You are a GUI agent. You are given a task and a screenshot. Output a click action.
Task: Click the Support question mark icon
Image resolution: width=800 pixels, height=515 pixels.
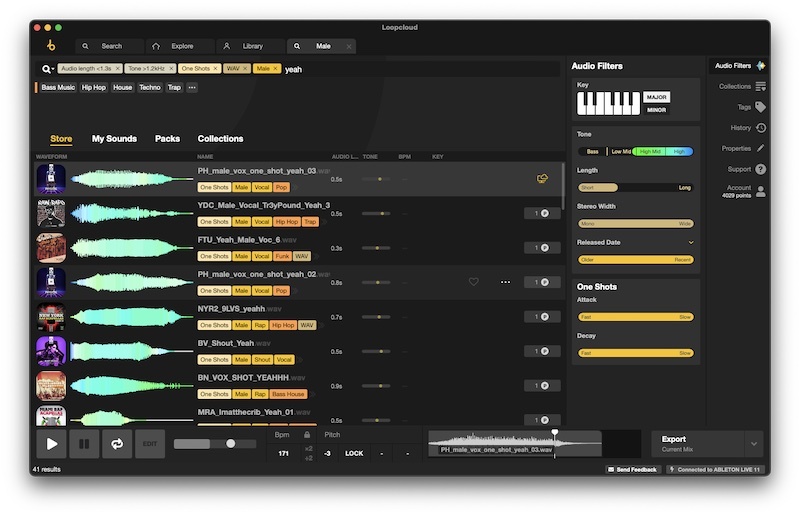point(761,169)
